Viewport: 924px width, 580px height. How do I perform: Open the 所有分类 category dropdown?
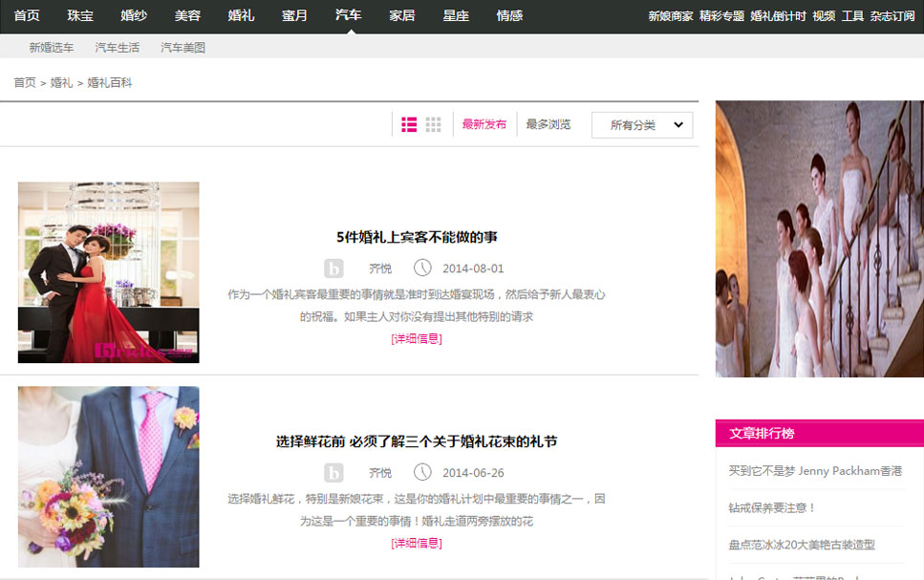[x=642, y=125]
